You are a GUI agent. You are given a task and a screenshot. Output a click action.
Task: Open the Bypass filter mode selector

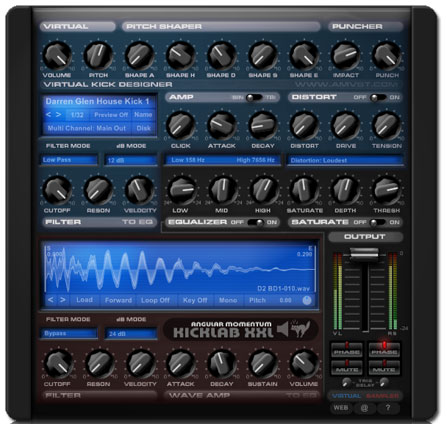[69, 333]
